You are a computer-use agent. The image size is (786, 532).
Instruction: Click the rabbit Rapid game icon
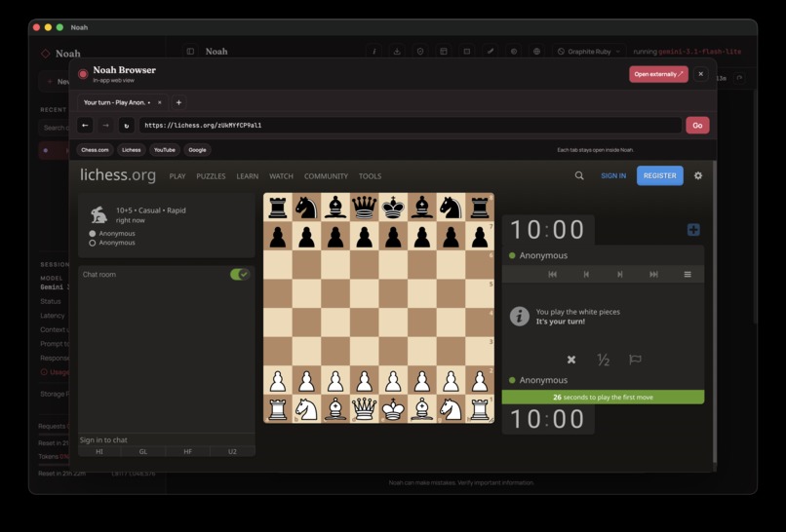98,215
